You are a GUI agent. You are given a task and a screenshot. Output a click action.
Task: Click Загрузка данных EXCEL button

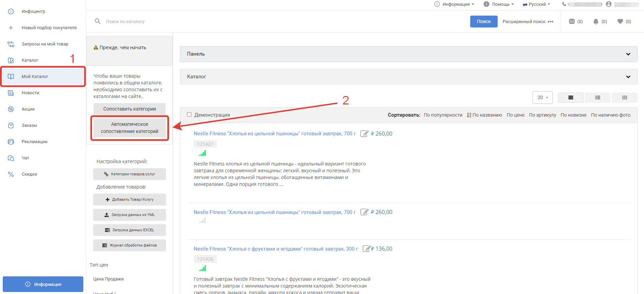(x=129, y=230)
